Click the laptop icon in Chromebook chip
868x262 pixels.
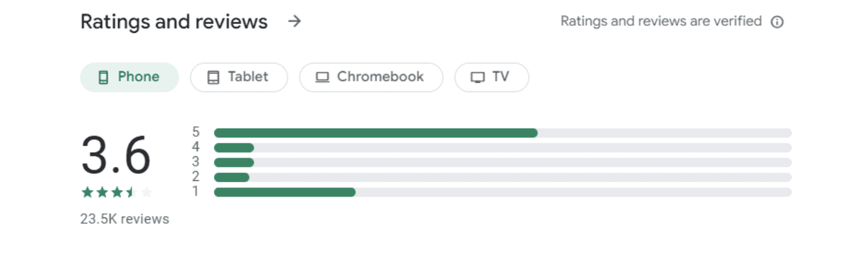click(x=322, y=78)
